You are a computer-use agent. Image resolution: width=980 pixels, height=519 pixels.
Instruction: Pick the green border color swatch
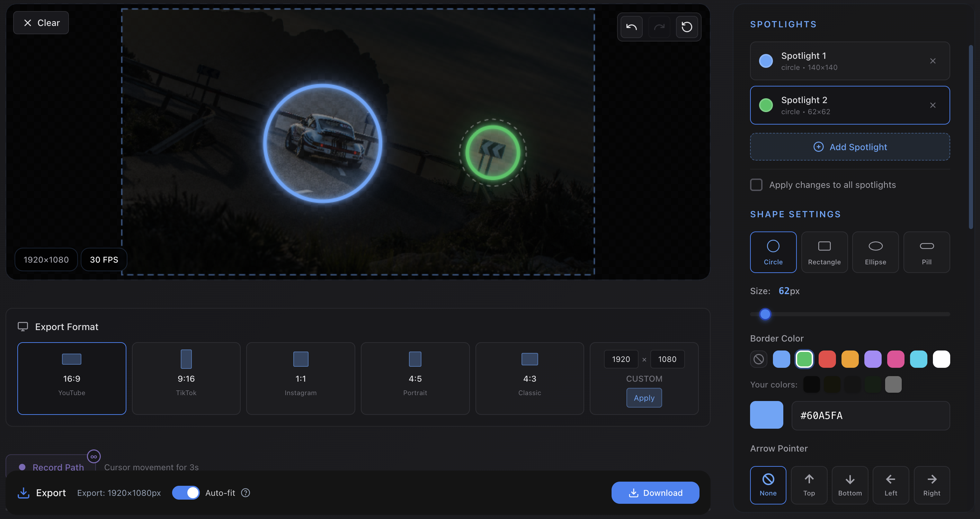pos(804,358)
